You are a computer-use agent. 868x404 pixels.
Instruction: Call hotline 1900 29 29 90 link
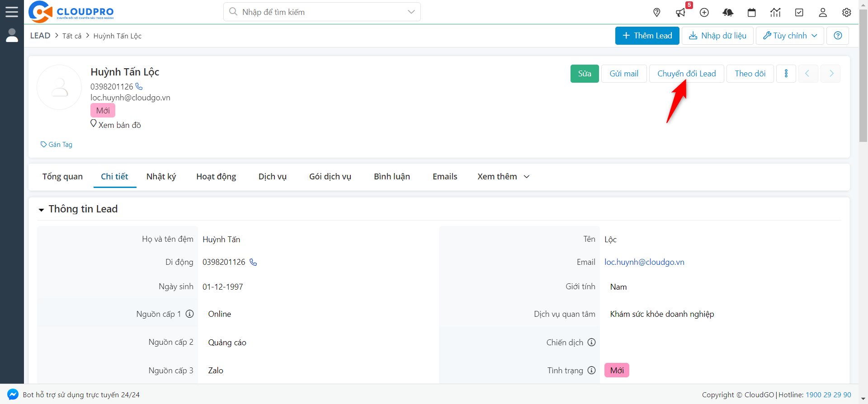click(x=828, y=395)
